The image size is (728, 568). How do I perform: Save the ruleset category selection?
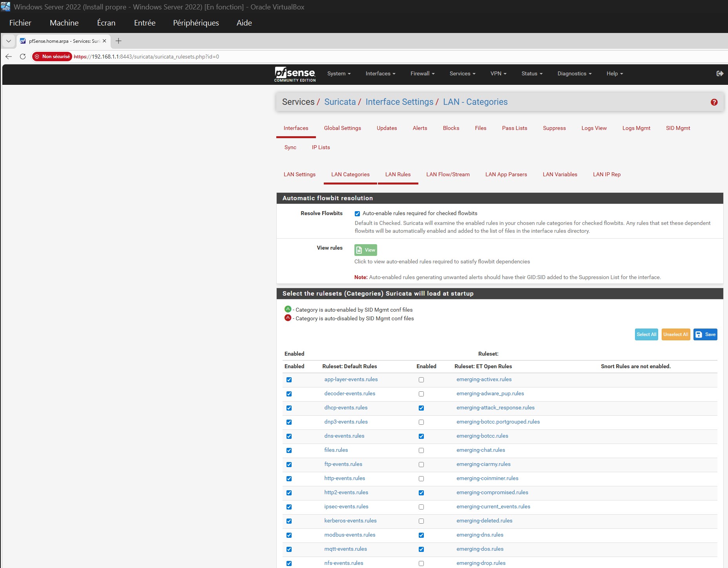pyautogui.click(x=705, y=334)
